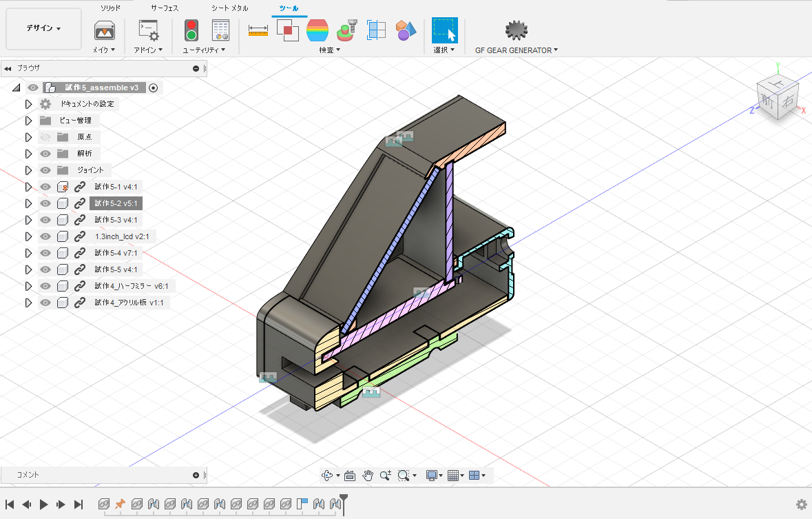Click the Section Analysis icon in toolbar
Viewport: 812px width, 519px height.
[x=376, y=30]
